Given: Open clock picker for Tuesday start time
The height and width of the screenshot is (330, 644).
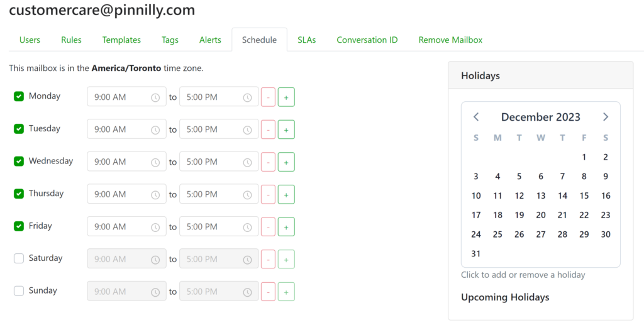Looking at the screenshot, I should (x=155, y=130).
